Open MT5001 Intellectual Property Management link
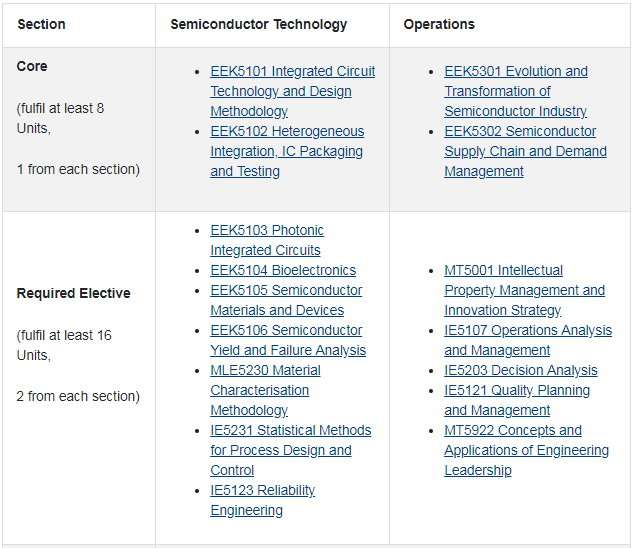The image size is (633, 548). (524, 290)
